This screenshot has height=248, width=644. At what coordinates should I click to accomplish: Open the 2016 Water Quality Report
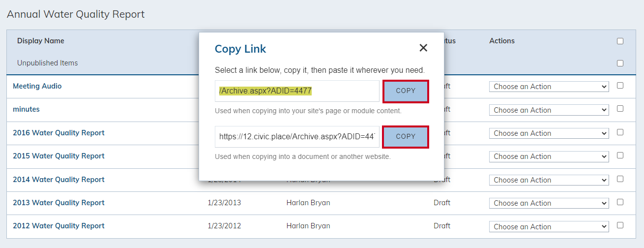click(x=59, y=133)
